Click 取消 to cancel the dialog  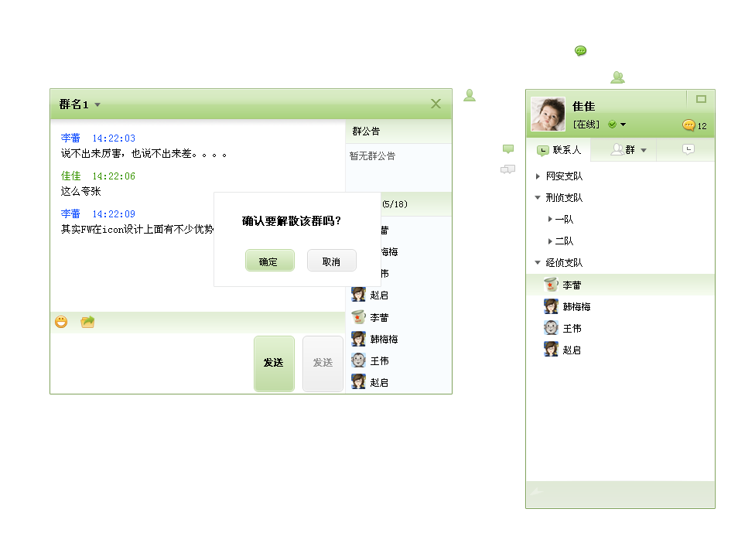pos(332,261)
